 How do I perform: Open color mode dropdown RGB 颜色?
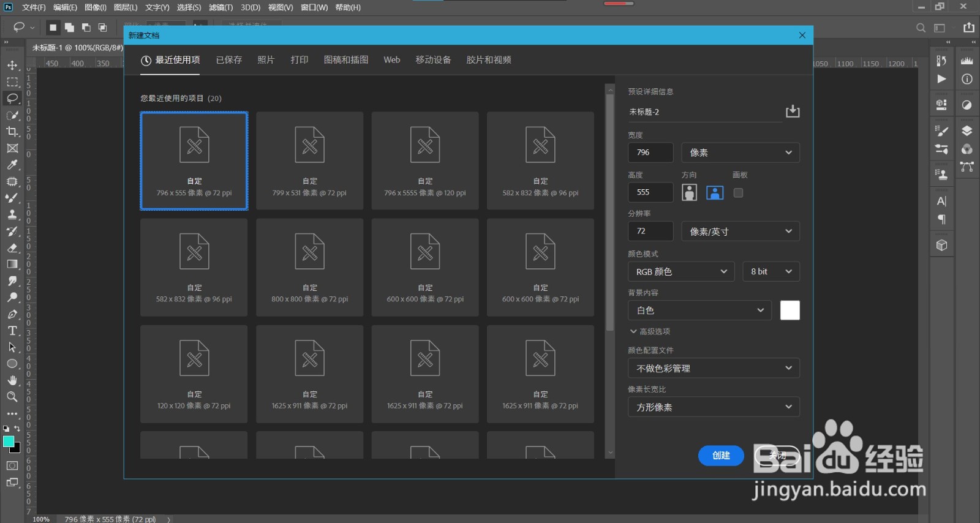[681, 271]
